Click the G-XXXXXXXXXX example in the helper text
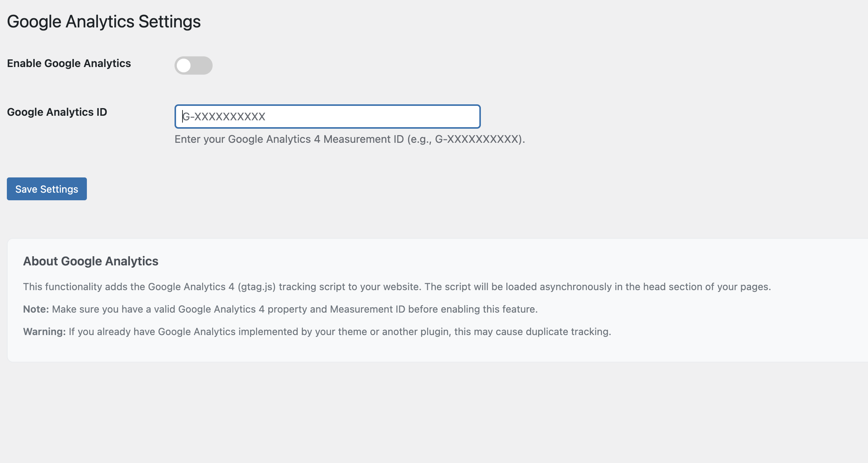 pos(478,139)
